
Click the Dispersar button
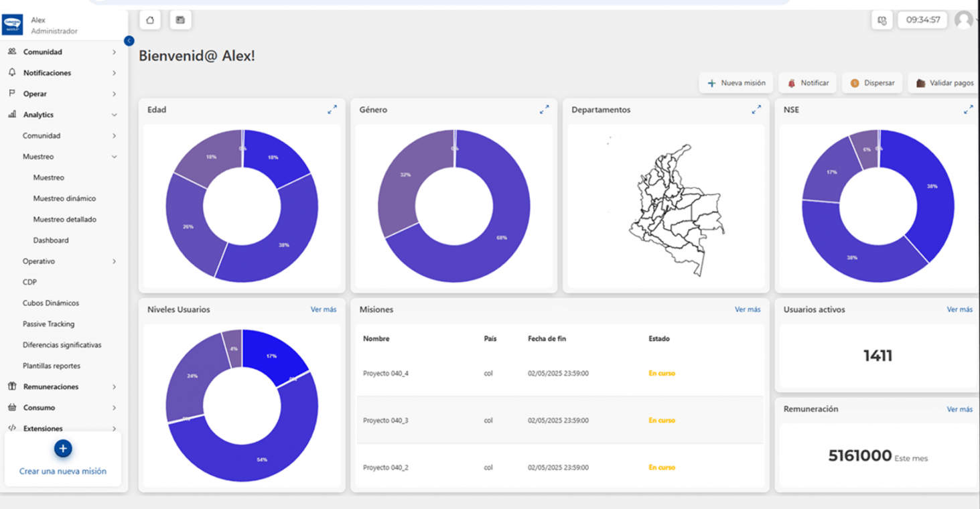click(872, 83)
